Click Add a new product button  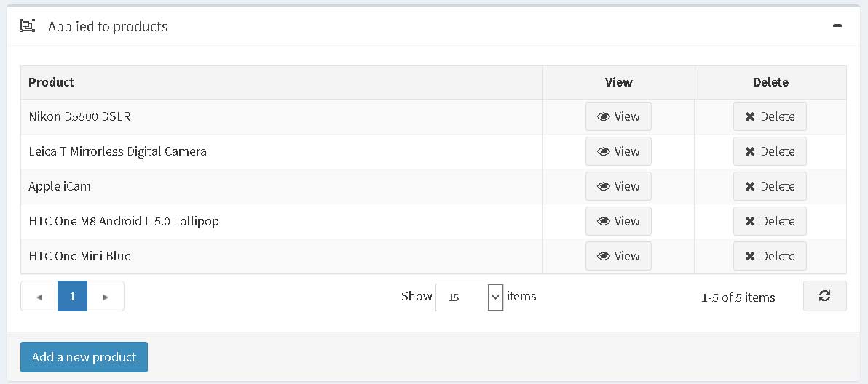(x=84, y=357)
